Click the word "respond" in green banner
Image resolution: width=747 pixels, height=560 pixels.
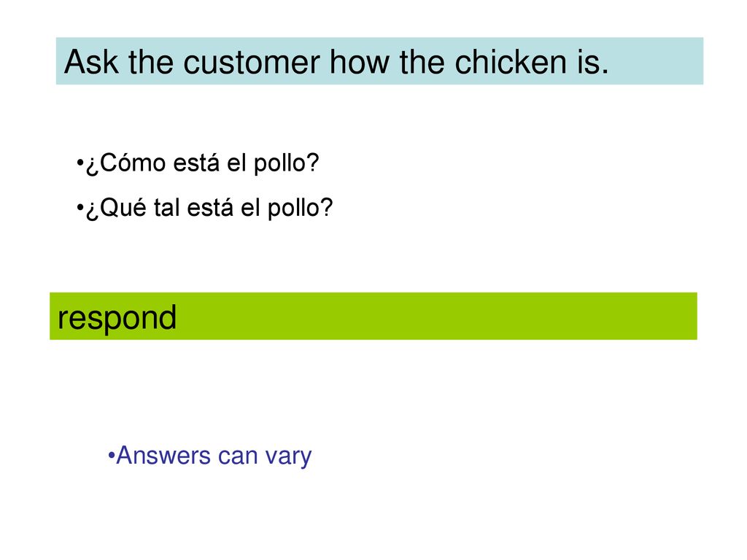click(x=117, y=318)
